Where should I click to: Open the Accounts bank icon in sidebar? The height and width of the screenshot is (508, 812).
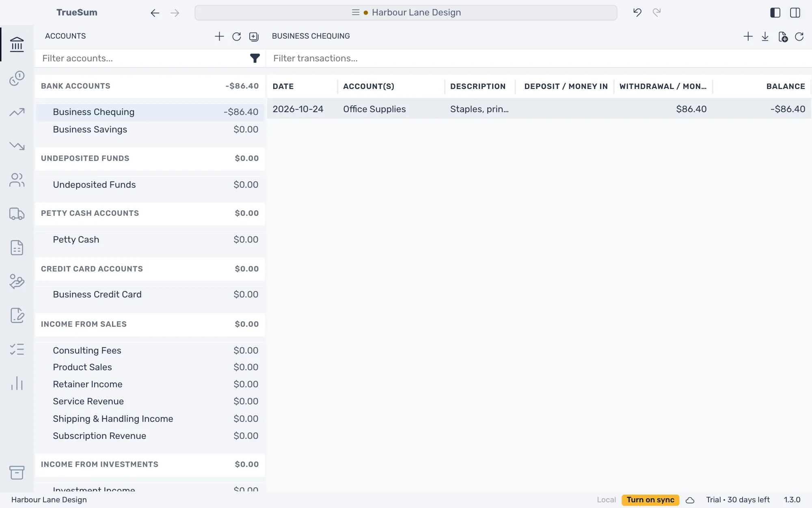tap(17, 44)
